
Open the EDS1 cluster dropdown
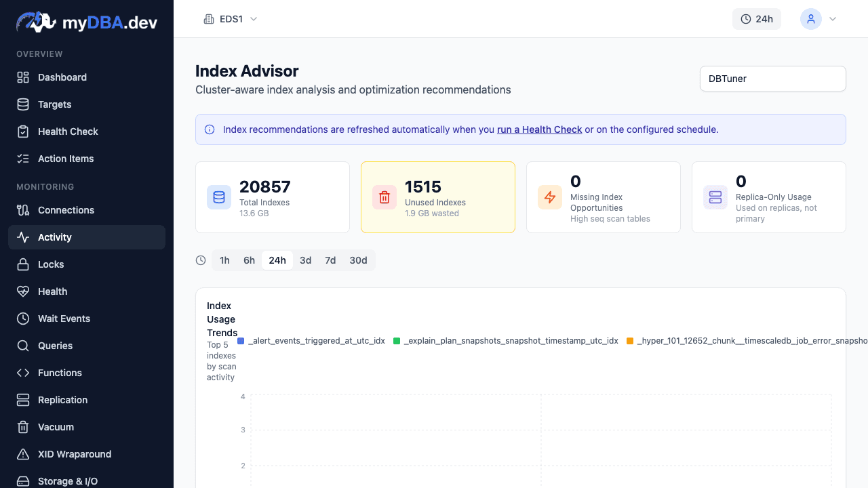click(x=231, y=19)
